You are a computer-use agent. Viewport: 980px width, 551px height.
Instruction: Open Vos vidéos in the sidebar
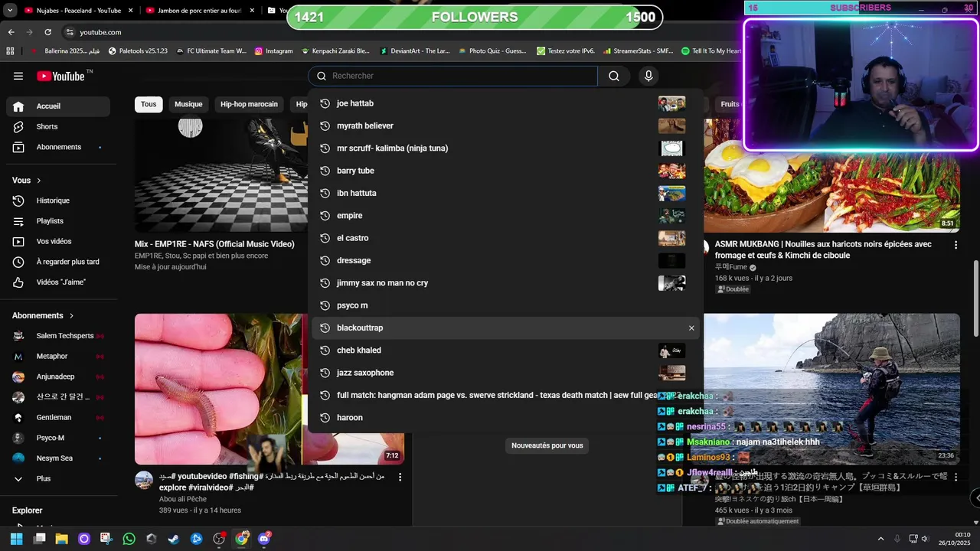[58, 241]
